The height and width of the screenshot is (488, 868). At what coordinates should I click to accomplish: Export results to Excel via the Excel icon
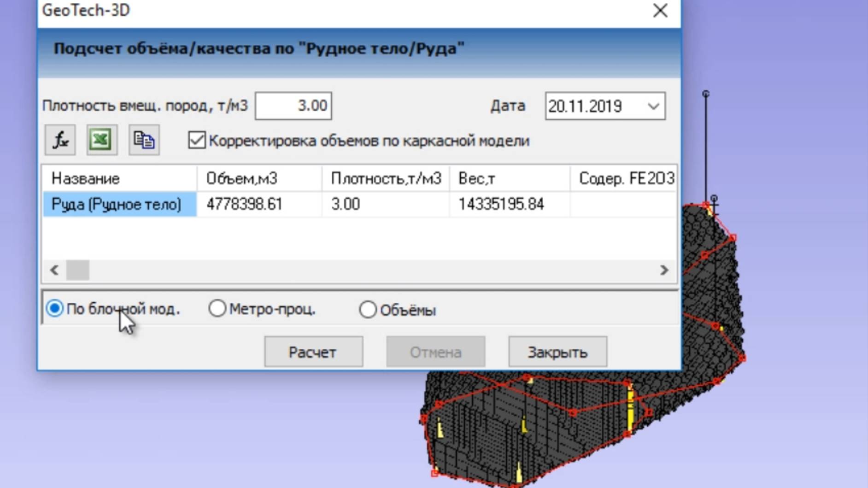tap(101, 140)
